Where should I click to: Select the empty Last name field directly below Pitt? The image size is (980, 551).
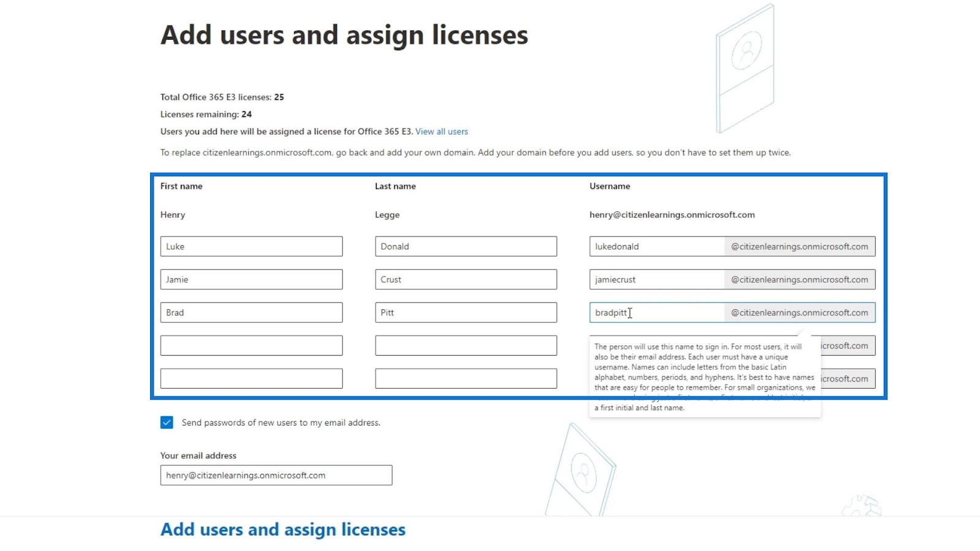tap(466, 346)
